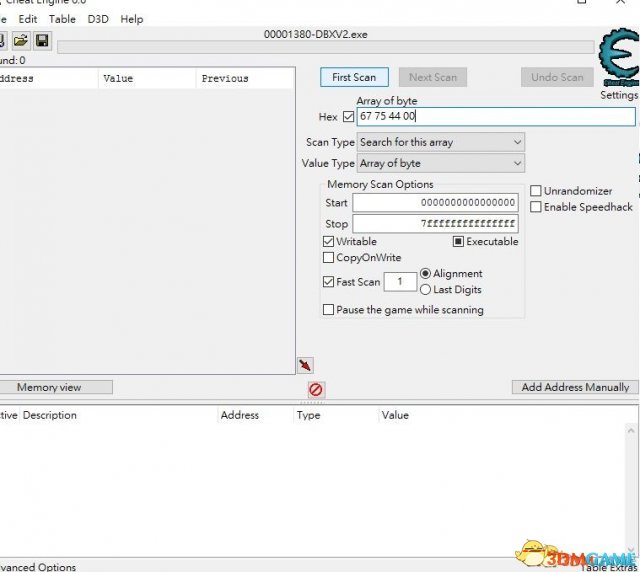Click the Type column header
This screenshot has height=572, width=640.
pyautogui.click(x=336, y=415)
